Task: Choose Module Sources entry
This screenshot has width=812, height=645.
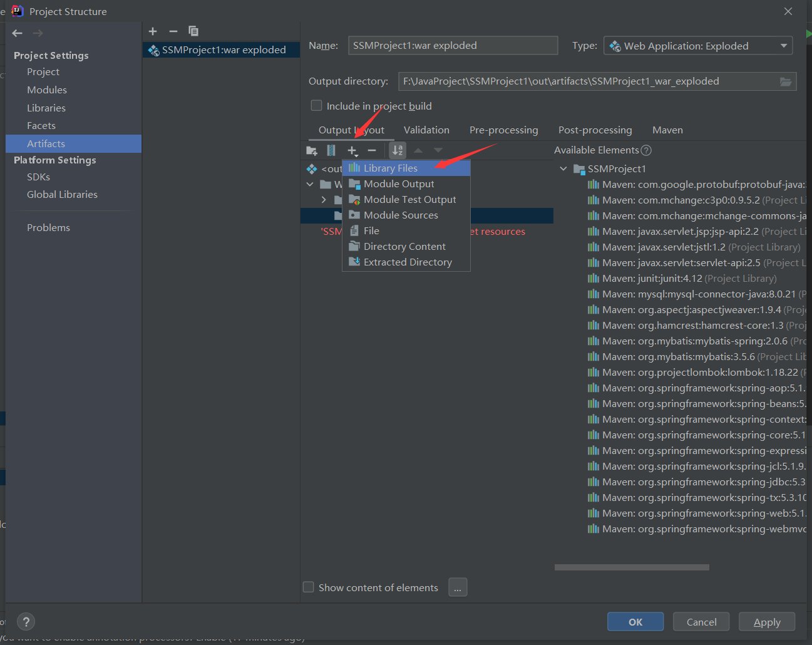Action: point(406,215)
